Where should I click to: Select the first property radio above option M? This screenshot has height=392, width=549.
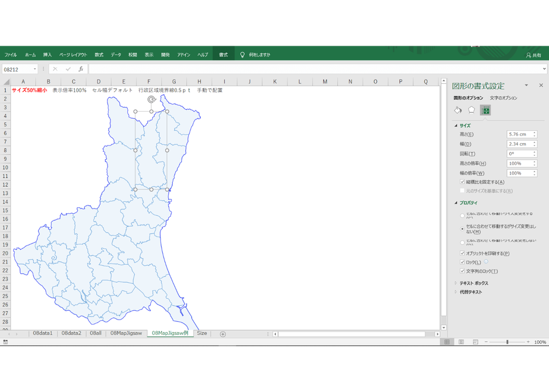tap(462, 216)
